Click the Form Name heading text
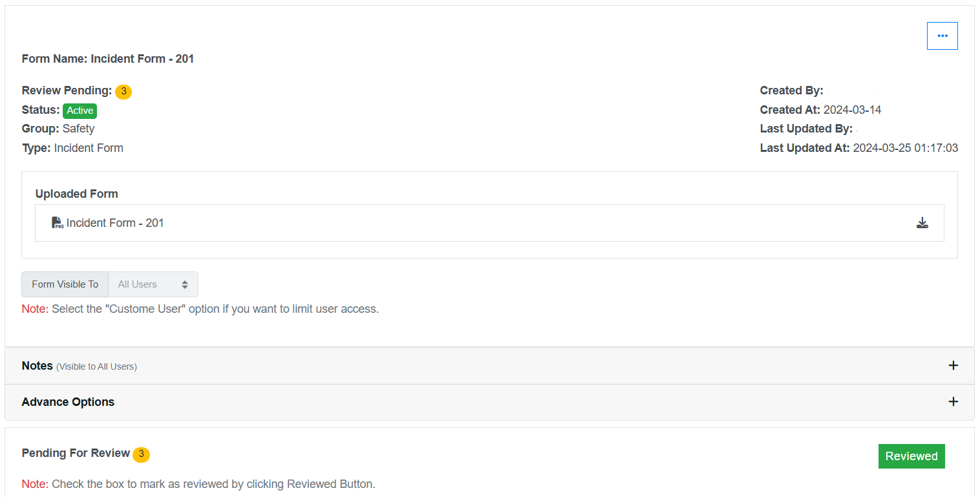The height and width of the screenshot is (497, 980). pyautogui.click(x=108, y=59)
